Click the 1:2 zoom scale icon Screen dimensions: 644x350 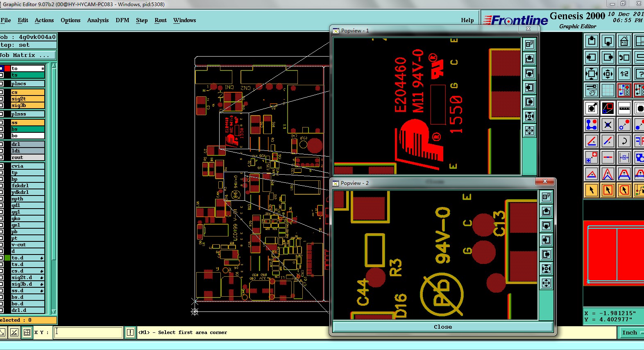coord(624,73)
